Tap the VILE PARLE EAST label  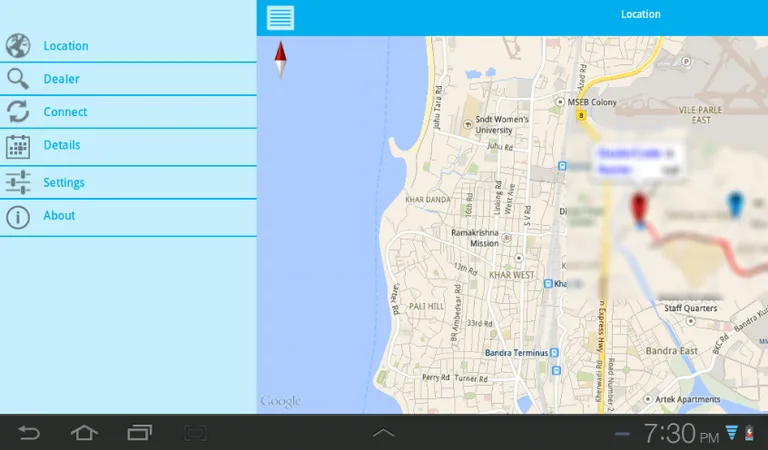click(700, 115)
